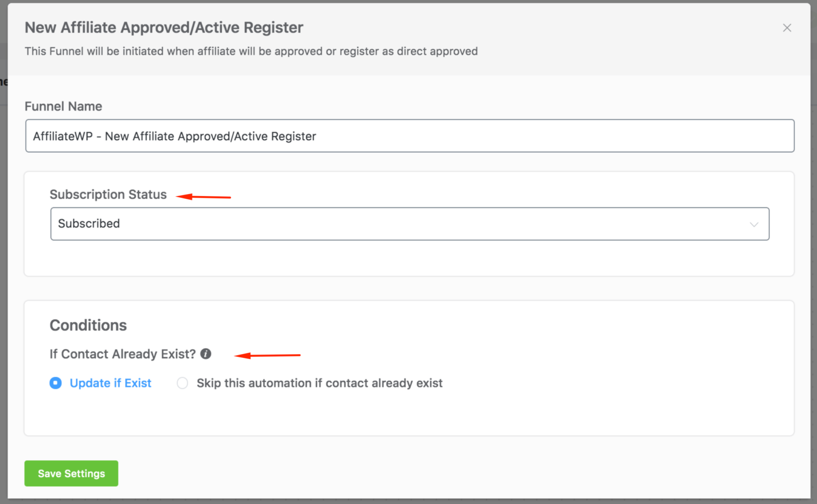The width and height of the screenshot is (817, 504).
Task: Close the New Affiliate Approved dialog with X
Action: click(787, 28)
